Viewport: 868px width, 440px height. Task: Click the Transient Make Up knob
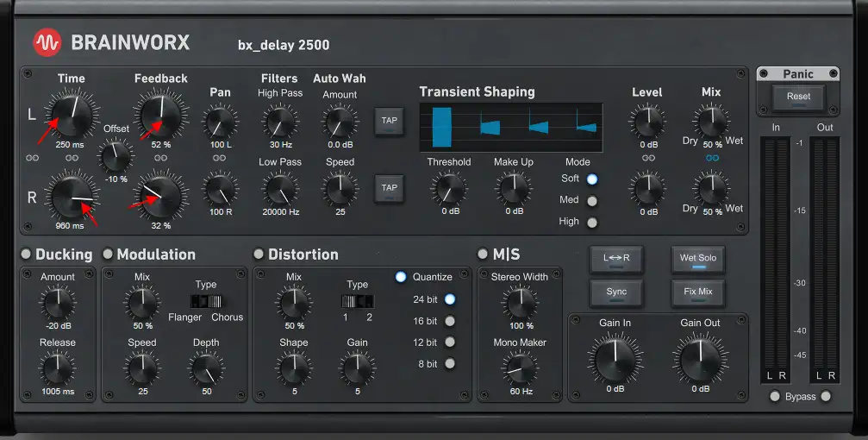[515, 189]
